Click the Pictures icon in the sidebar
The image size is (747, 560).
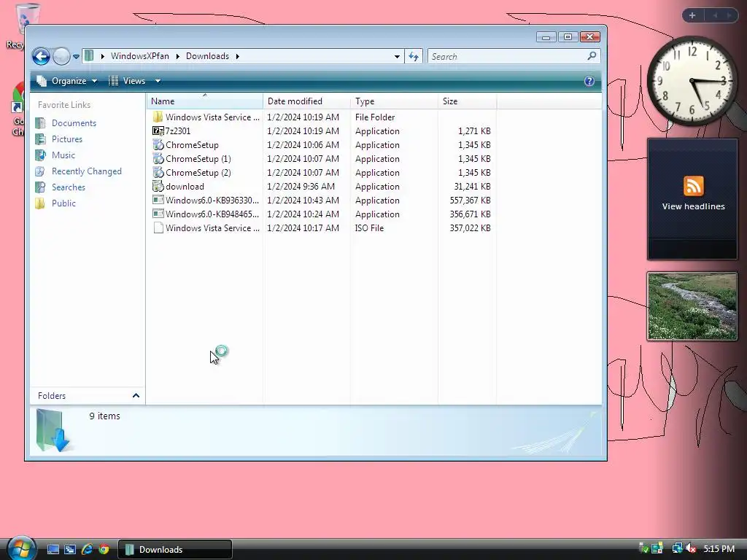(x=41, y=139)
